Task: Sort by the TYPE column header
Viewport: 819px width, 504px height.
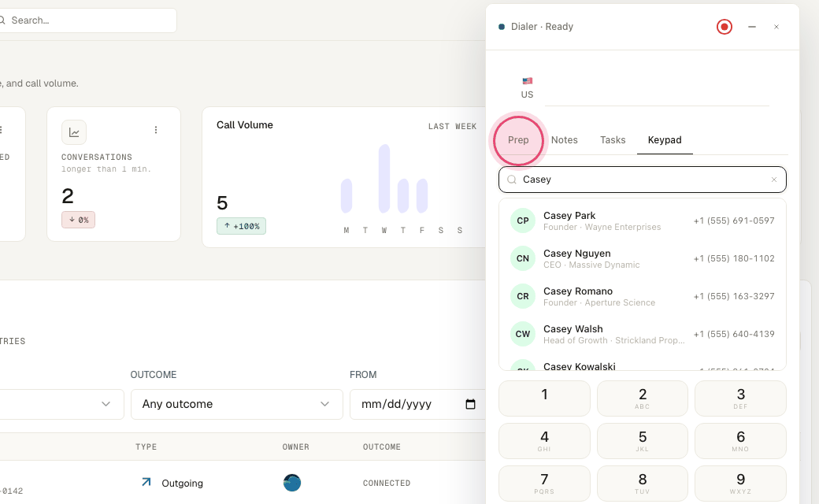Action: (x=146, y=447)
